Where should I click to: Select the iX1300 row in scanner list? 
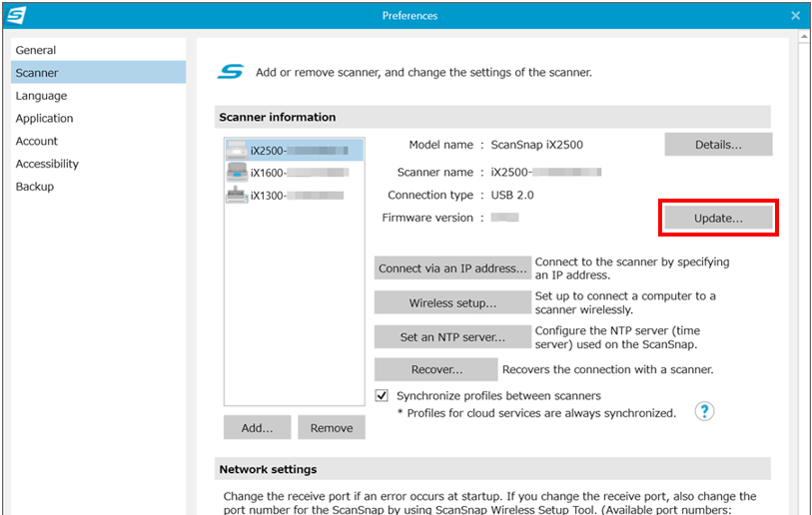[x=295, y=196]
